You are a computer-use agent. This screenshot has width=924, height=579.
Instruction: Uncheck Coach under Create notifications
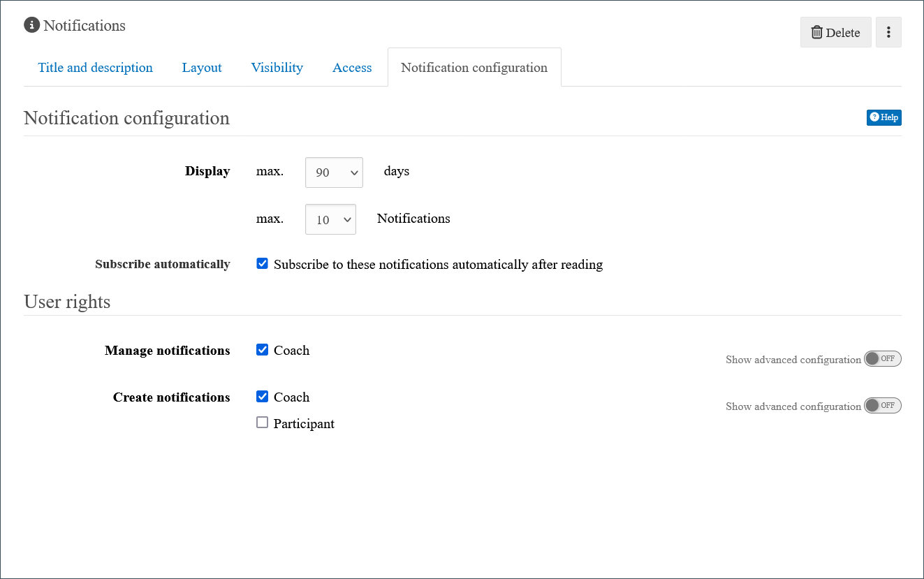(262, 396)
